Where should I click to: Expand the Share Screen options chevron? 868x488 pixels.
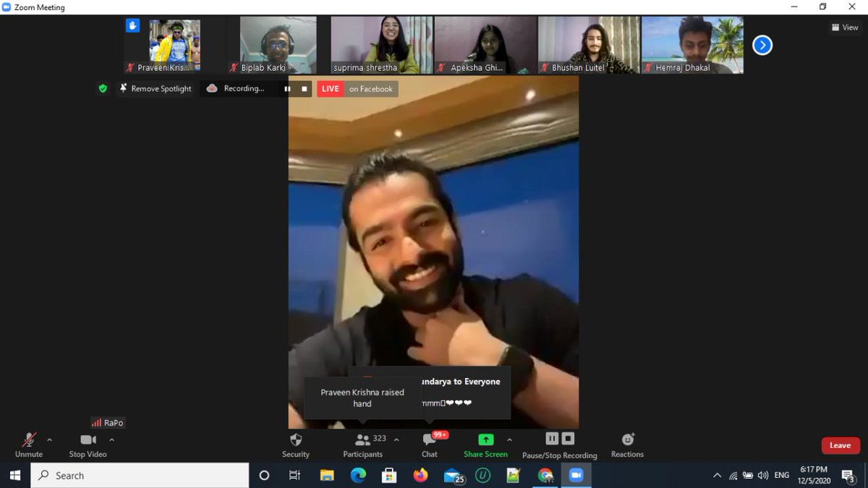[509, 440]
